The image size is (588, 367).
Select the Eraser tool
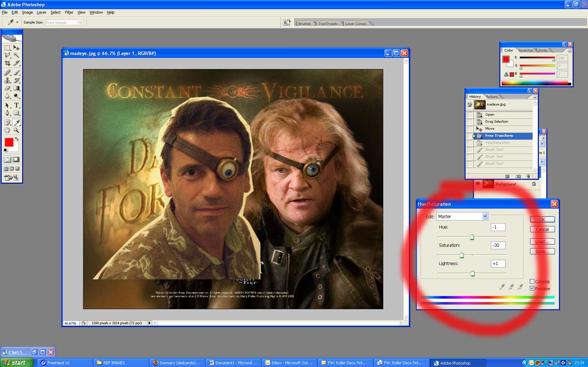(x=7, y=88)
